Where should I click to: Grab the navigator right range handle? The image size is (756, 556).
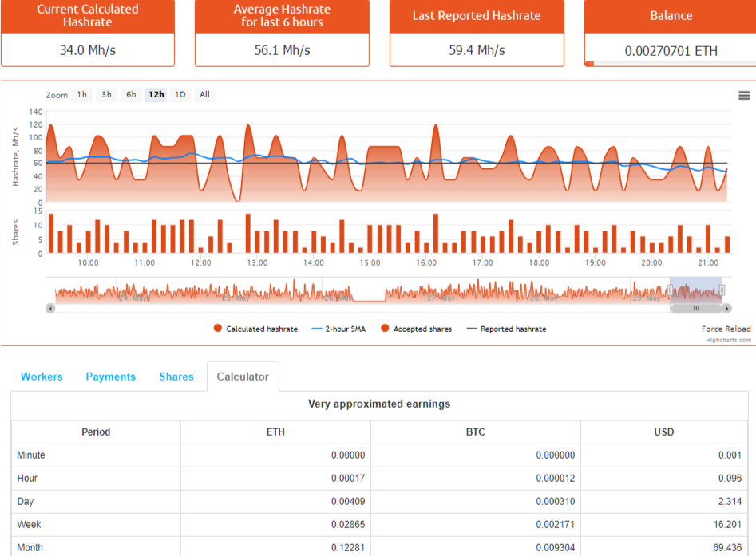pyautogui.click(x=722, y=290)
